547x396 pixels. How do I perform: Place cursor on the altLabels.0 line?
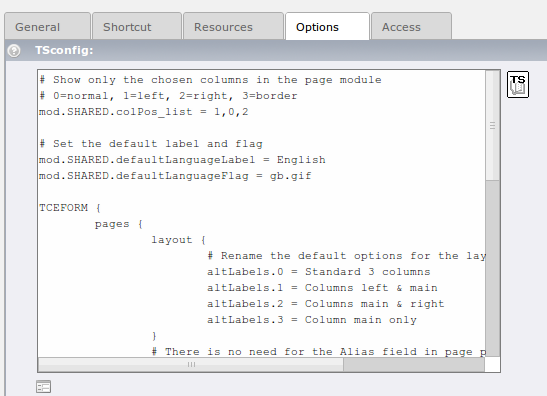click(x=319, y=272)
